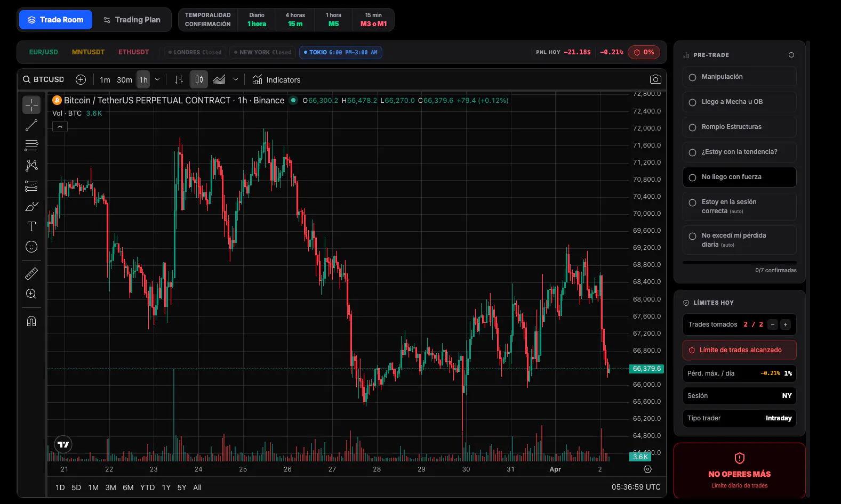Viewport: 841px width, 504px height.
Task: Click the TOKIO session badge
Action: point(341,52)
